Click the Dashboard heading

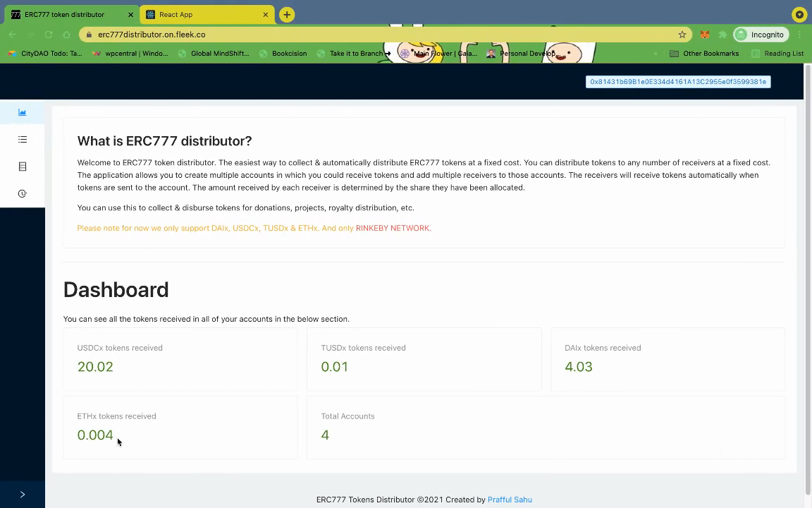(x=116, y=290)
